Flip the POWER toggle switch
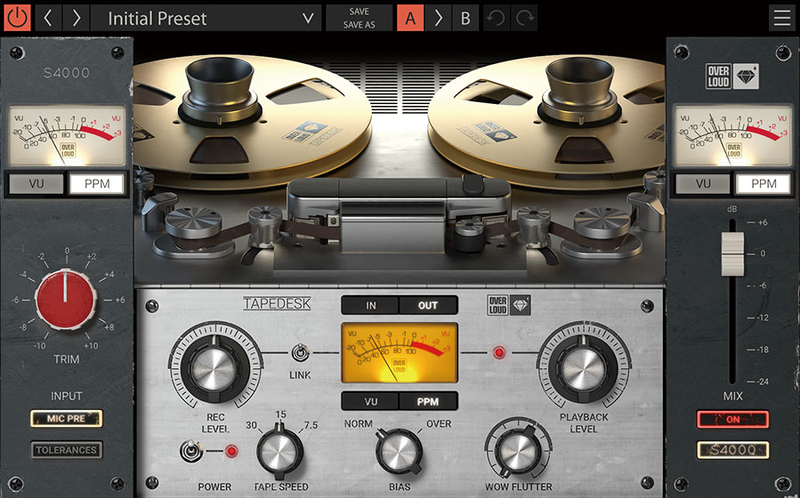 coord(191,451)
